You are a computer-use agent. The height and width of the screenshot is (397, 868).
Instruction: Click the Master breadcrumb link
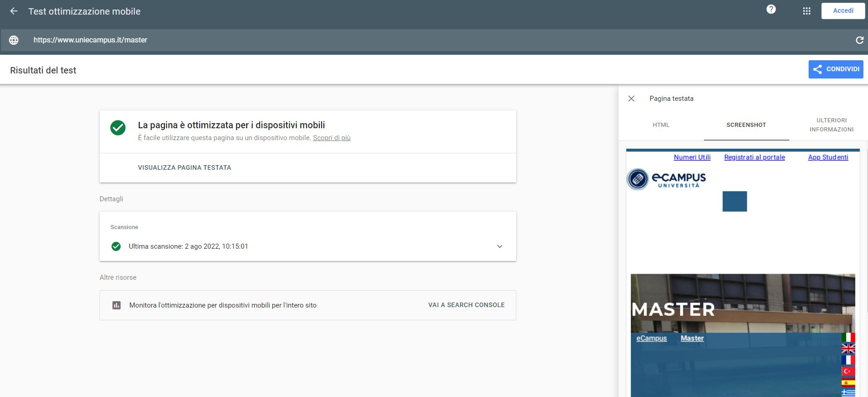pyautogui.click(x=692, y=339)
